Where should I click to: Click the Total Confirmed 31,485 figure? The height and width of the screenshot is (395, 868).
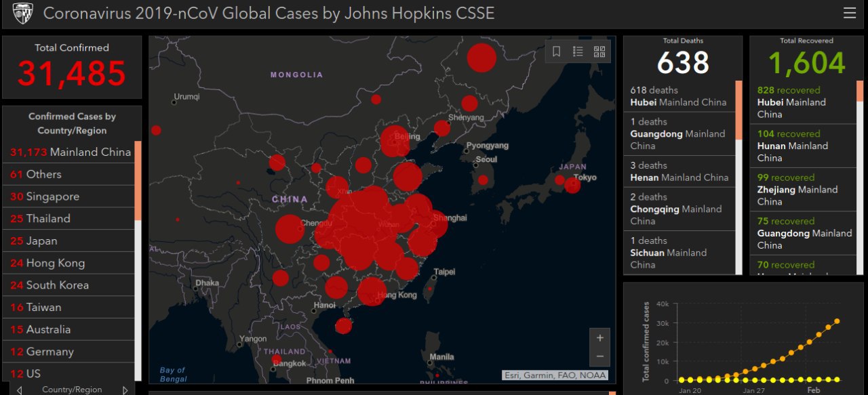point(72,73)
